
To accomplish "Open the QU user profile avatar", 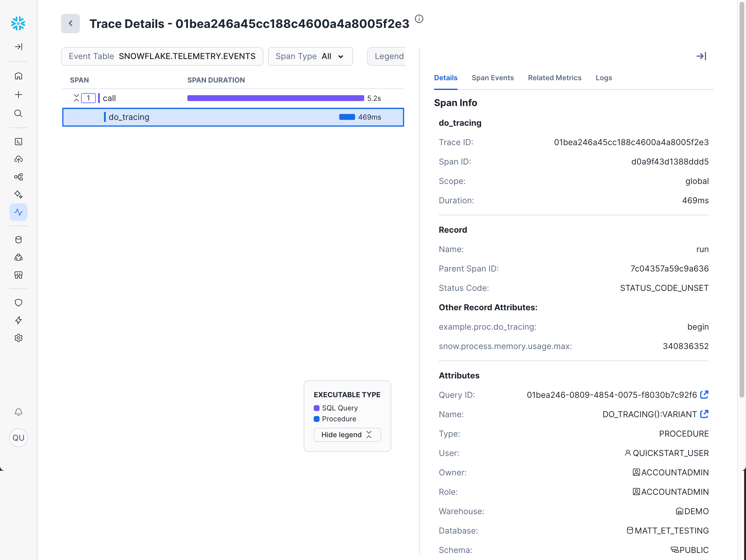I will [19, 438].
